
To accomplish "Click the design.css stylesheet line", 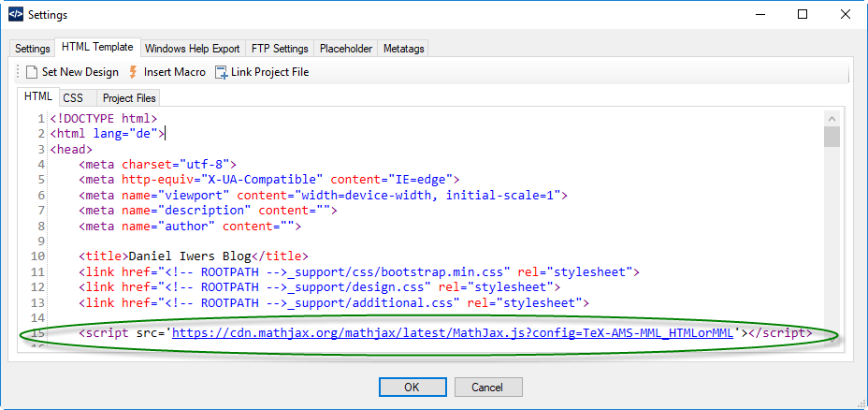I will [x=320, y=287].
